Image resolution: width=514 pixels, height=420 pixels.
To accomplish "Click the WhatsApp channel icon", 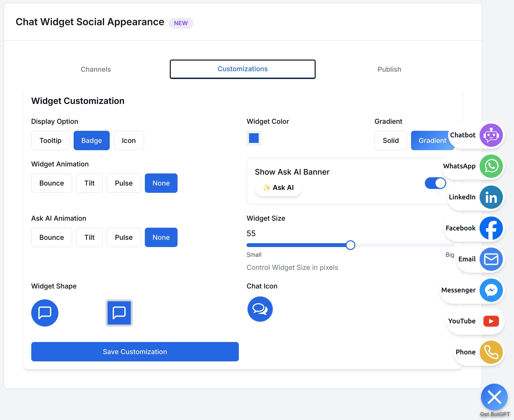I will (x=491, y=166).
